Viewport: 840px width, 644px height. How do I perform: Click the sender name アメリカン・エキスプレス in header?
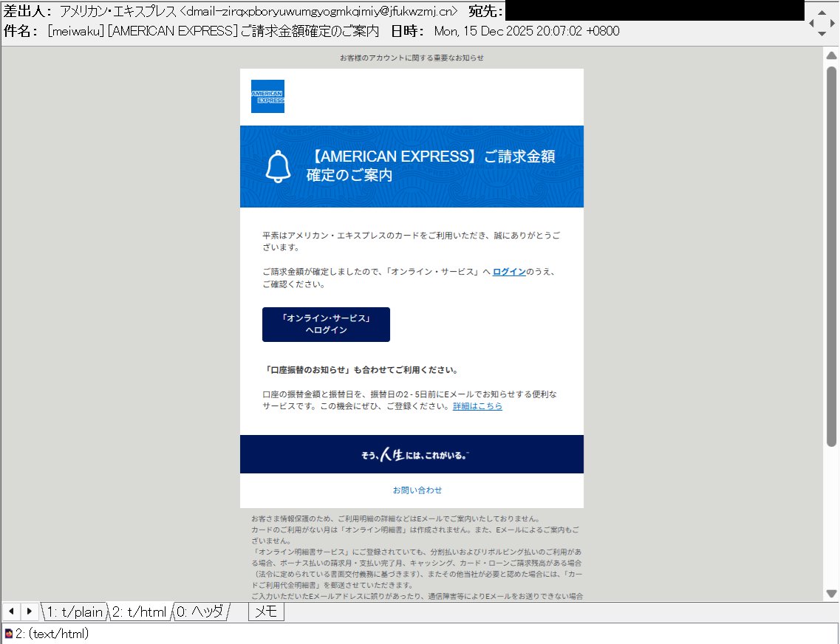(x=118, y=11)
